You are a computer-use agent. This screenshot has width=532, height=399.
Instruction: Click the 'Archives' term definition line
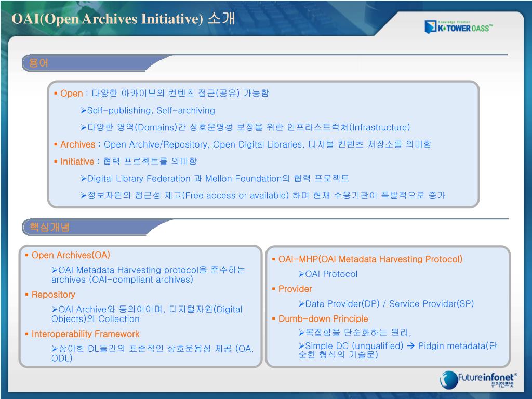[x=243, y=144]
